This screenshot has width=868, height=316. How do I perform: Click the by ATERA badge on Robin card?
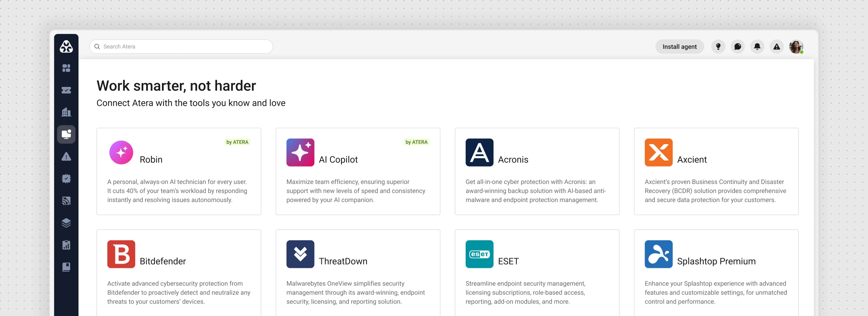click(237, 142)
